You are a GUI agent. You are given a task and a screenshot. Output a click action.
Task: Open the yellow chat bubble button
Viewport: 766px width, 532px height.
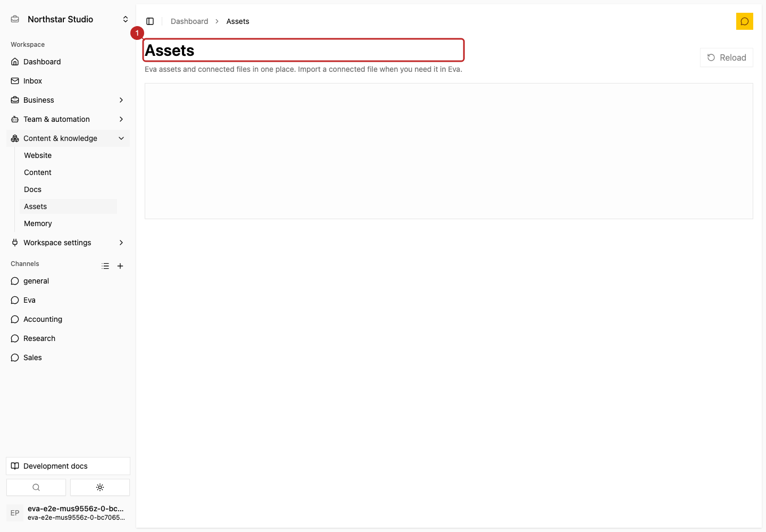(745, 21)
